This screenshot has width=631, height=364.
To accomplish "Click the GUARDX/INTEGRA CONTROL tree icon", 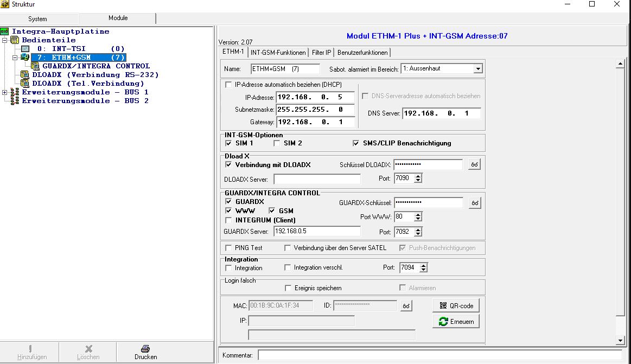I will [36, 66].
